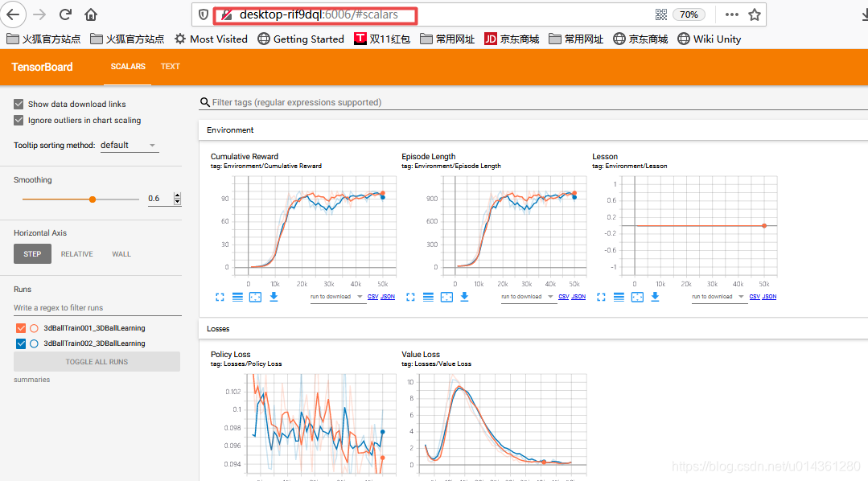Open the 双11红包 bookmark

(x=382, y=39)
